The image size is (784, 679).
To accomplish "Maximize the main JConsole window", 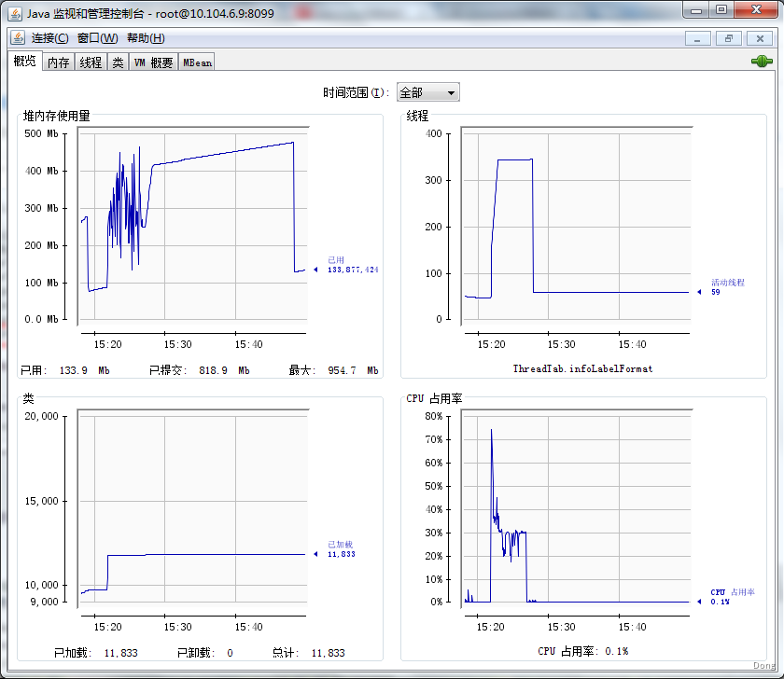I will tap(721, 10).
